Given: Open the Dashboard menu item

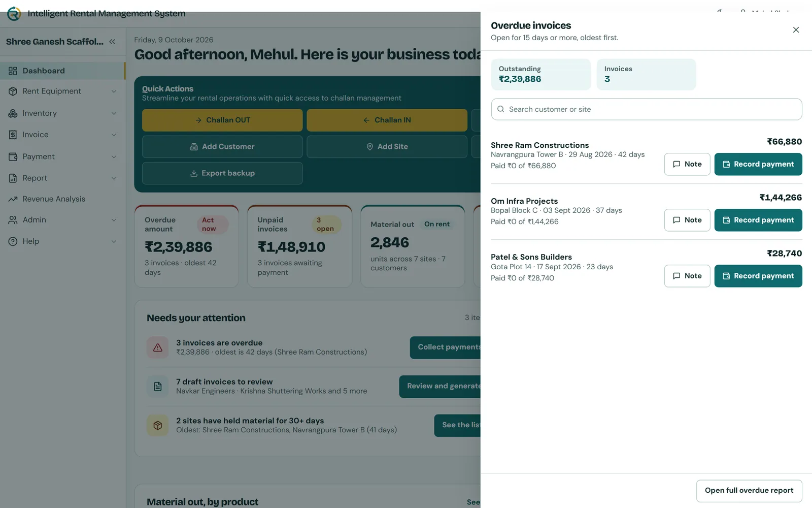Looking at the screenshot, I should pyautogui.click(x=62, y=71).
